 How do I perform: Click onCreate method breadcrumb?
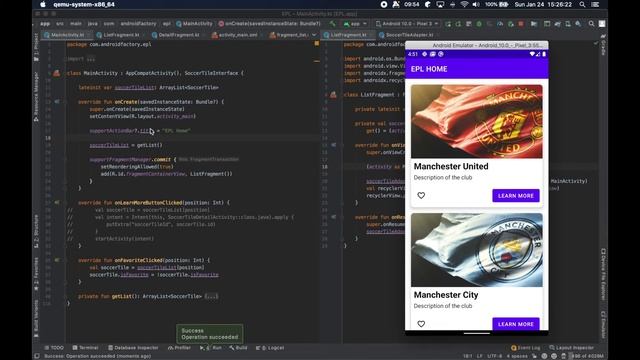pos(269,24)
